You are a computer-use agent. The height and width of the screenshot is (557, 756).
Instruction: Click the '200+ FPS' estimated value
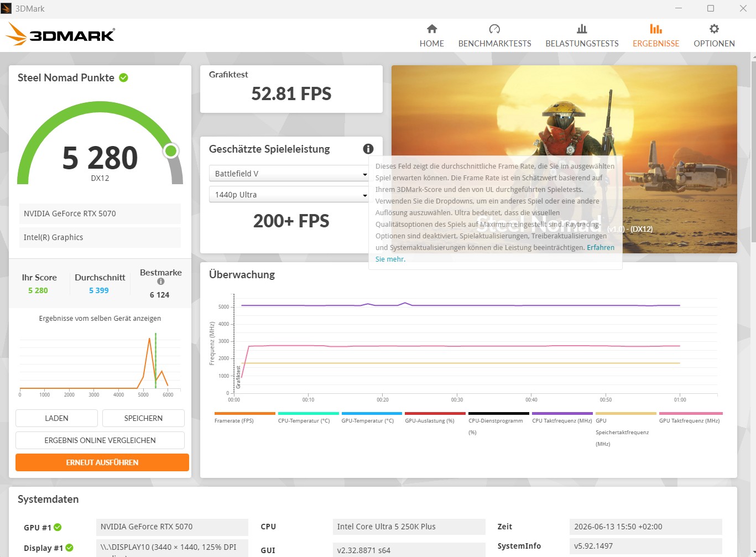(x=291, y=221)
